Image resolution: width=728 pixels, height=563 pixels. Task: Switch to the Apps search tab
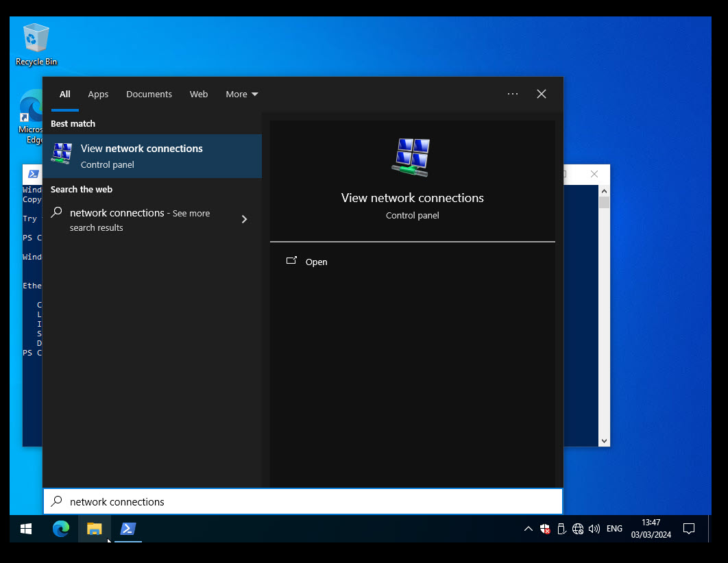98,95
